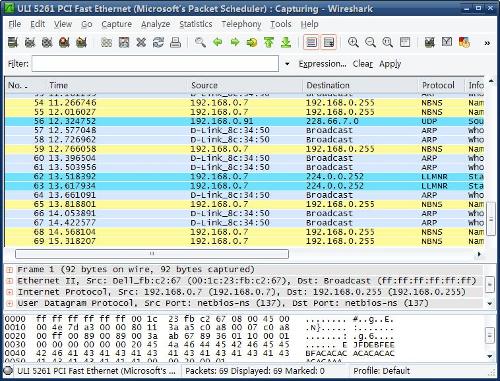Restart the running capture icon
500x381 pixels.
coord(81,42)
